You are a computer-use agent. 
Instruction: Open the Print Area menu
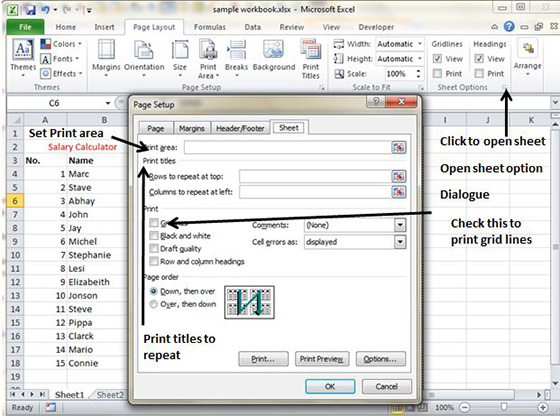point(208,59)
